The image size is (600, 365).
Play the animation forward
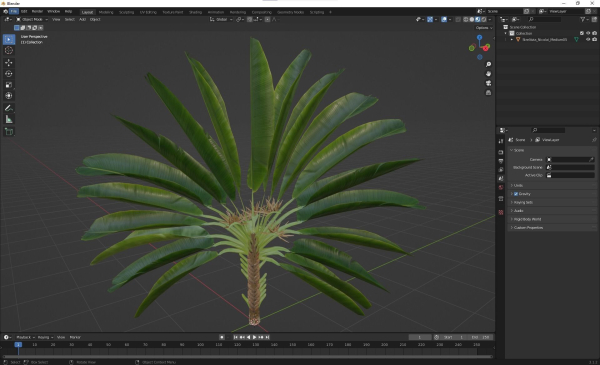pyautogui.click(x=254, y=337)
